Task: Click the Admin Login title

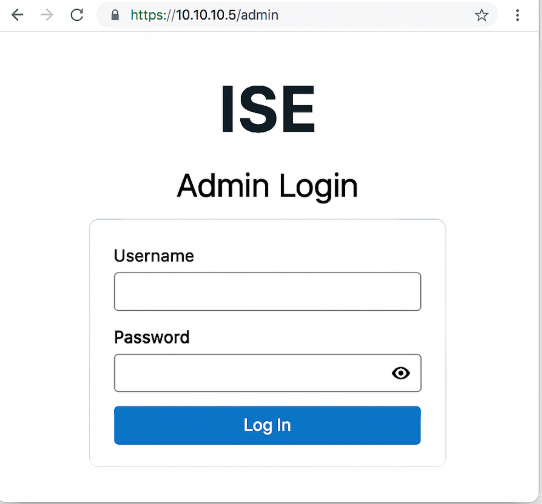Action: (267, 186)
